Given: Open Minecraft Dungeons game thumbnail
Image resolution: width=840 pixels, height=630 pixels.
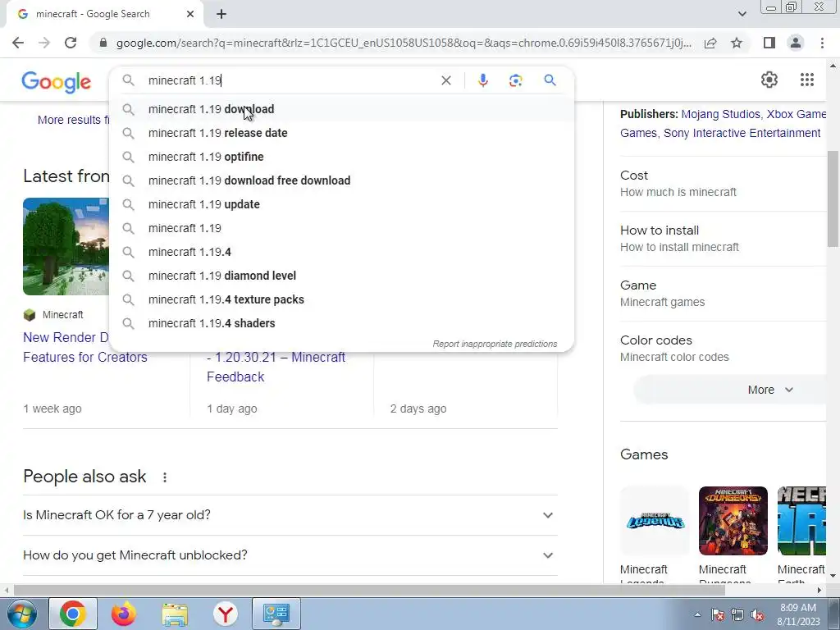Looking at the screenshot, I should [733, 521].
